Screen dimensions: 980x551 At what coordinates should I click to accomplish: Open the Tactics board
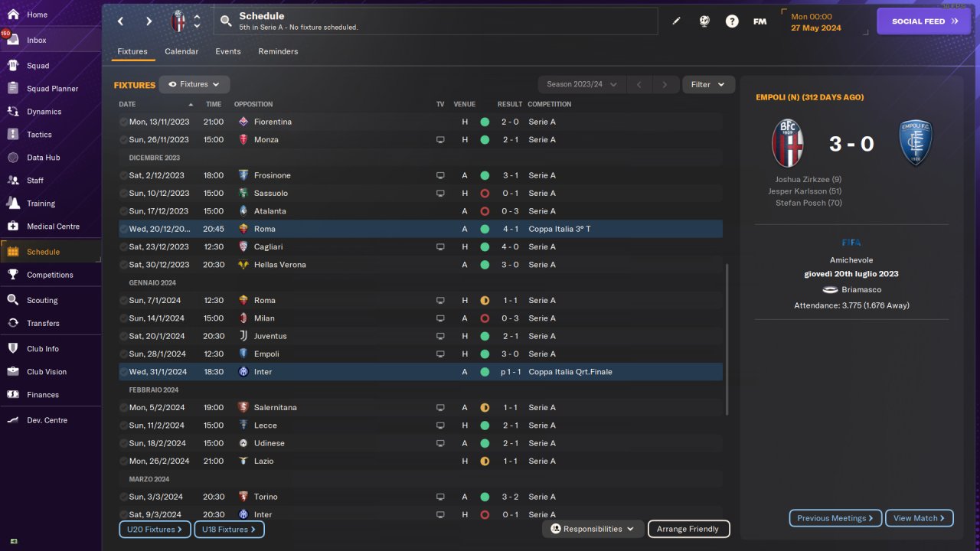(51, 135)
